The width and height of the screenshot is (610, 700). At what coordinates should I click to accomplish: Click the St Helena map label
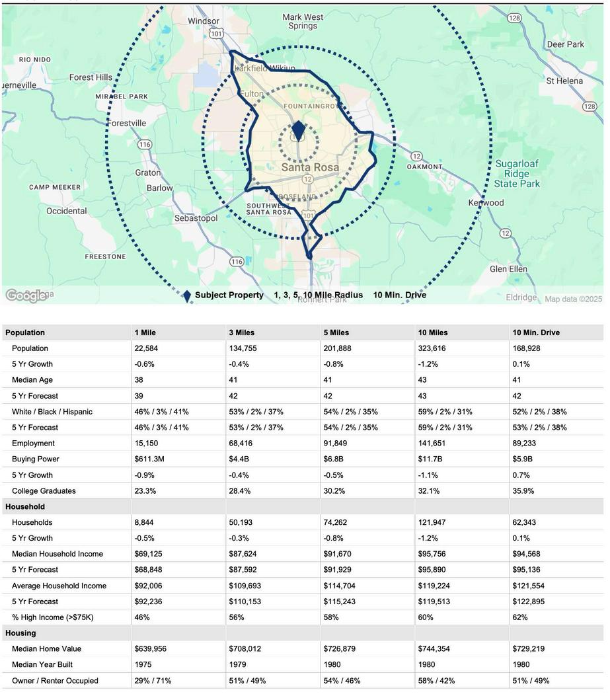[564, 81]
